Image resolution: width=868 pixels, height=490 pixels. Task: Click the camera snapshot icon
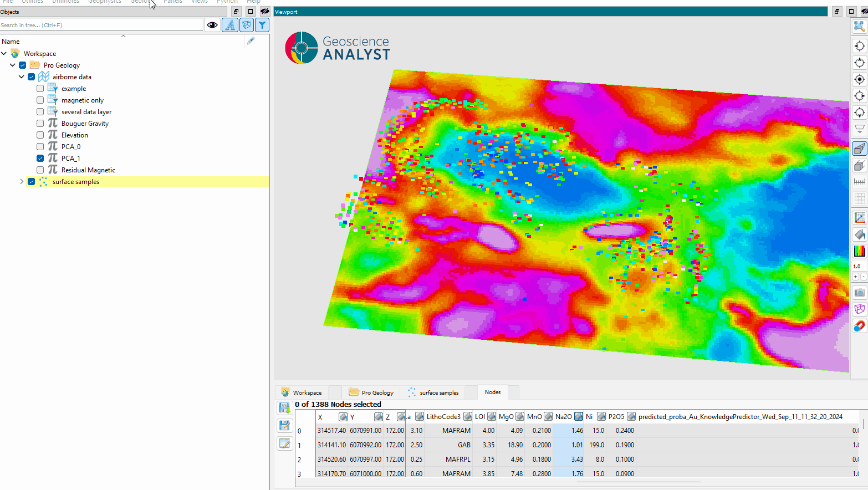click(859, 293)
